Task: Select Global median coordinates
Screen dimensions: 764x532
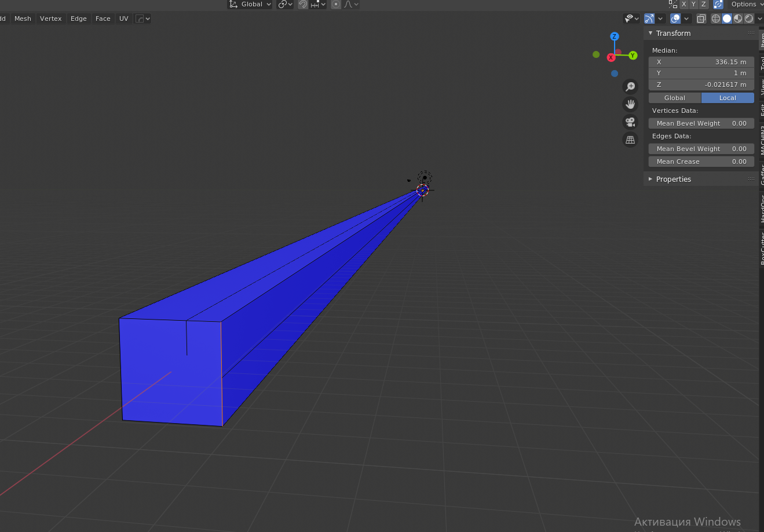Action: pyautogui.click(x=675, y=98)
